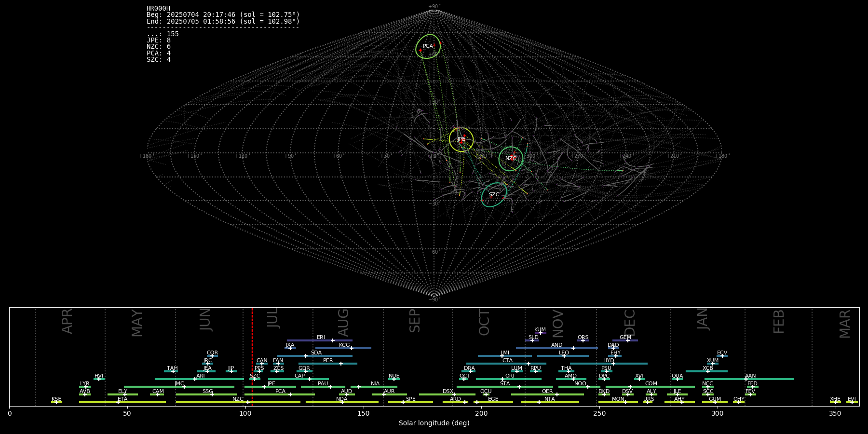Click the ECV shower label in timeline
The image size is (868, 434).
(722, 353)
